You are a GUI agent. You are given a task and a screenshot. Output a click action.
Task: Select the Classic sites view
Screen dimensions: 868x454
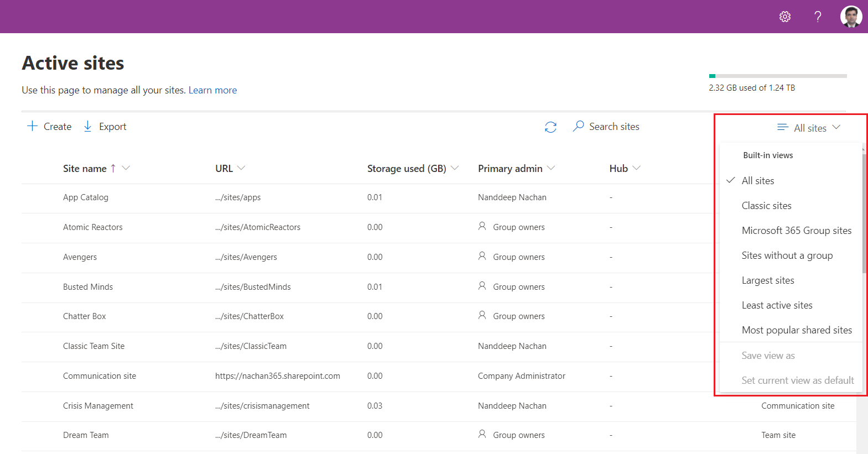pos(766,206)
